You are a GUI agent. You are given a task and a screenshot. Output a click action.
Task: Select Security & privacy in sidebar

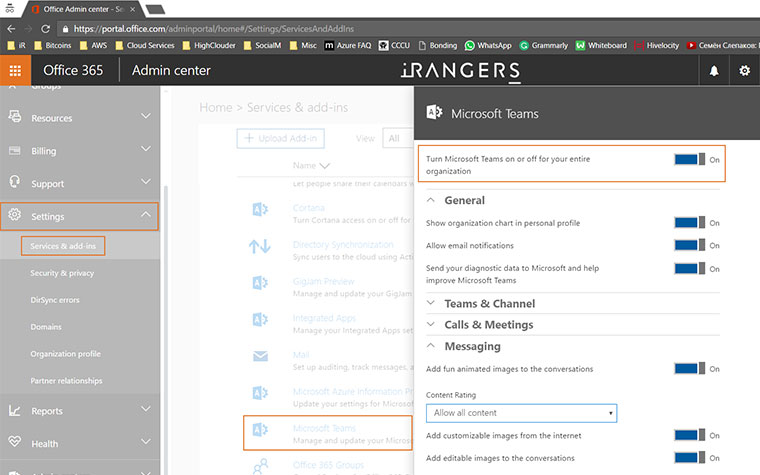point(62,273)
